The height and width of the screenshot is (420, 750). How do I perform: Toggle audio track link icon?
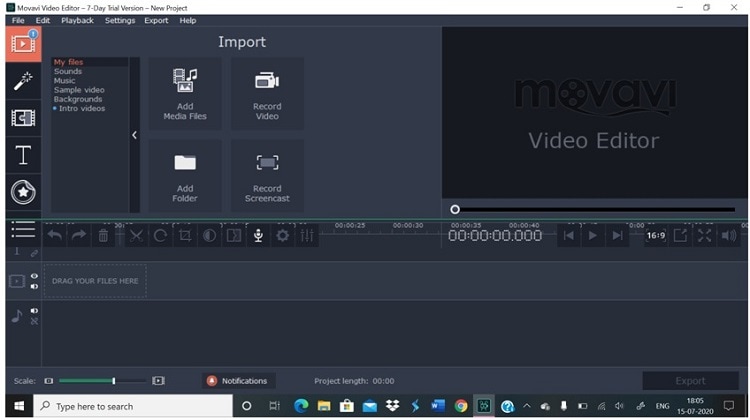34,321
